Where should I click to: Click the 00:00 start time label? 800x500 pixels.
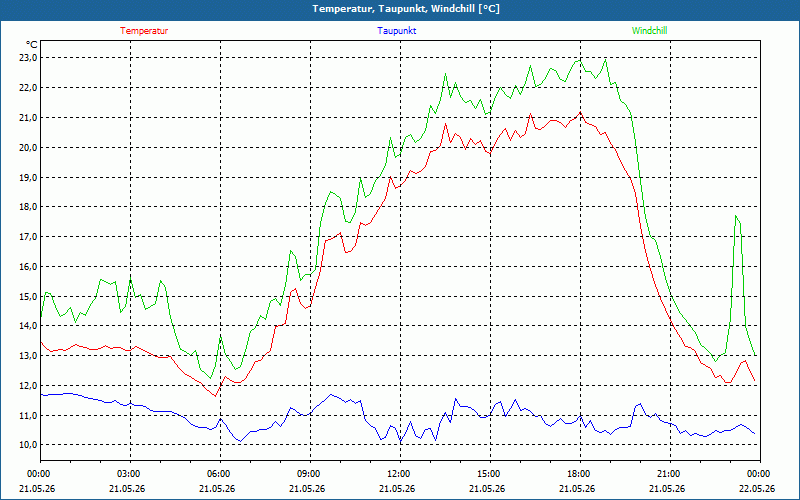click(40, 474)
